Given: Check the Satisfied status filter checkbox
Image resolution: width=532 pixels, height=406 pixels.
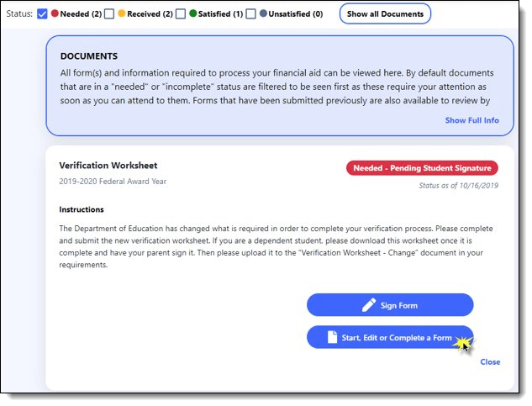Looking at the screenshot, I should [x=181, y=14].
